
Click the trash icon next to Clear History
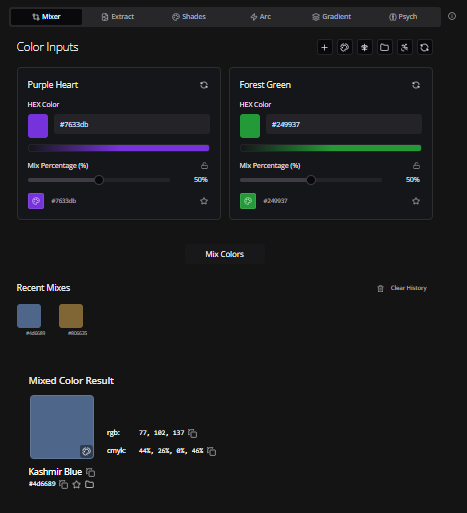tap(380, 288)
